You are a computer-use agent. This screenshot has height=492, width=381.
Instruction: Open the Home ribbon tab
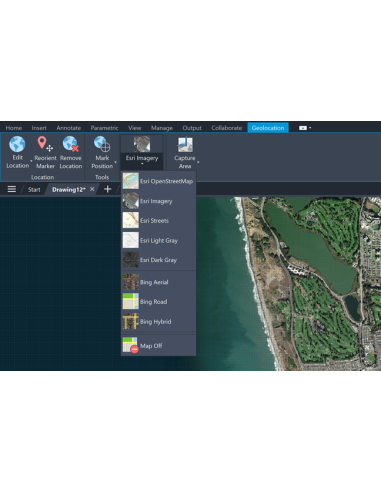pyautogui.click(x=14, y=128)
